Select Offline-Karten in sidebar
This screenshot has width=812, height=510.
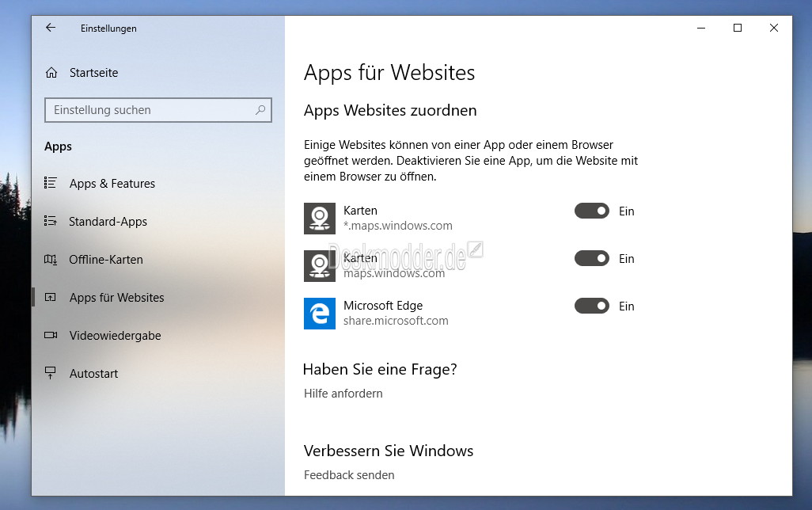(106, 260)
